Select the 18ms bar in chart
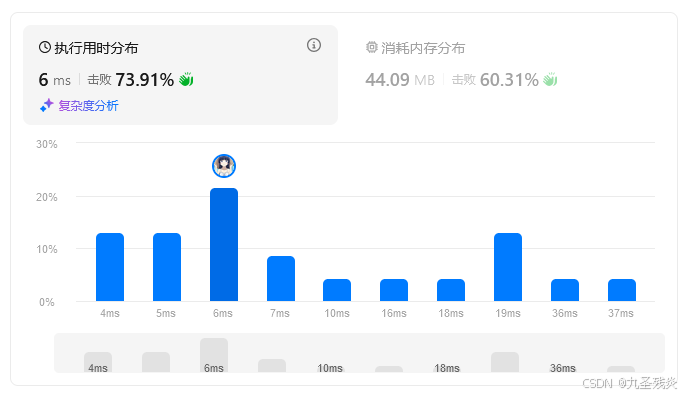686x397 pixels. (x=451, y=290)
